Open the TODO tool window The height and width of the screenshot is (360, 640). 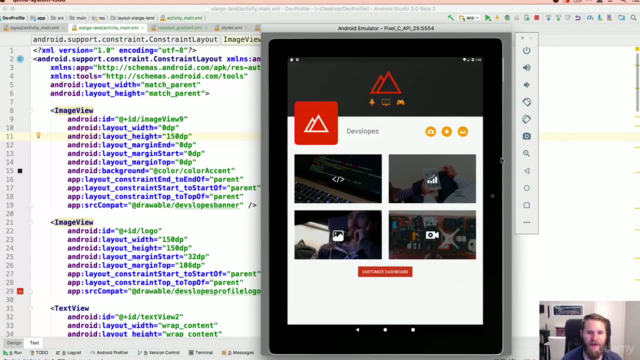pyautogui.click(x=39, y=353)
